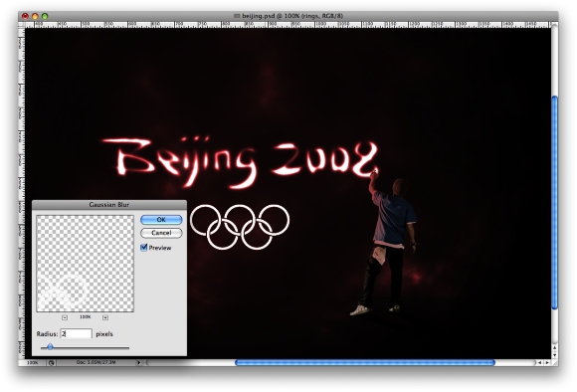577x392 pixels.
Task: Confirm the Gaussian Blur with OK
Action: 161,219
